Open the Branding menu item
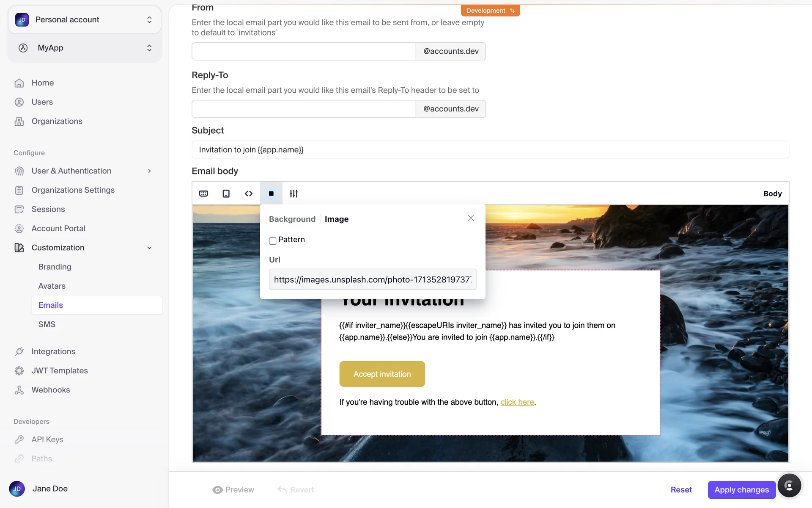The image size is (812, 508). 55,267
